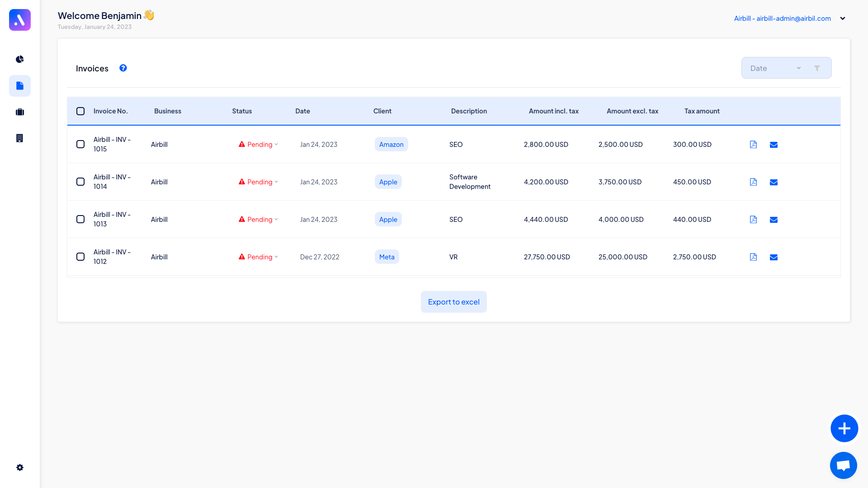The image size is (868, 488).
Task: Email invoice 1012 via envelope icon
Action: pos(774,257)
